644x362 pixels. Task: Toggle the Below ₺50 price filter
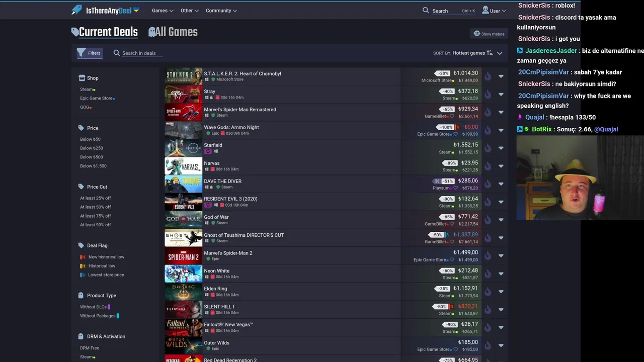pos(90,139)
